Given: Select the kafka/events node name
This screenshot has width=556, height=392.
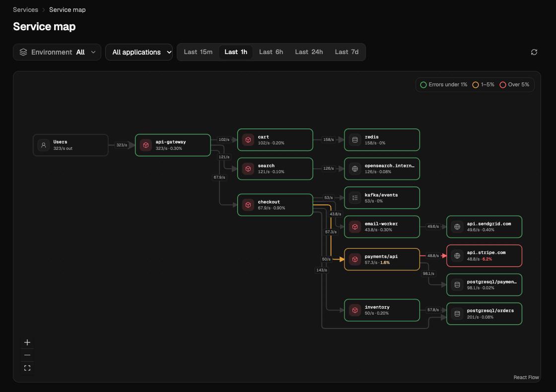Looking at the screenshot, I should 381,195.
